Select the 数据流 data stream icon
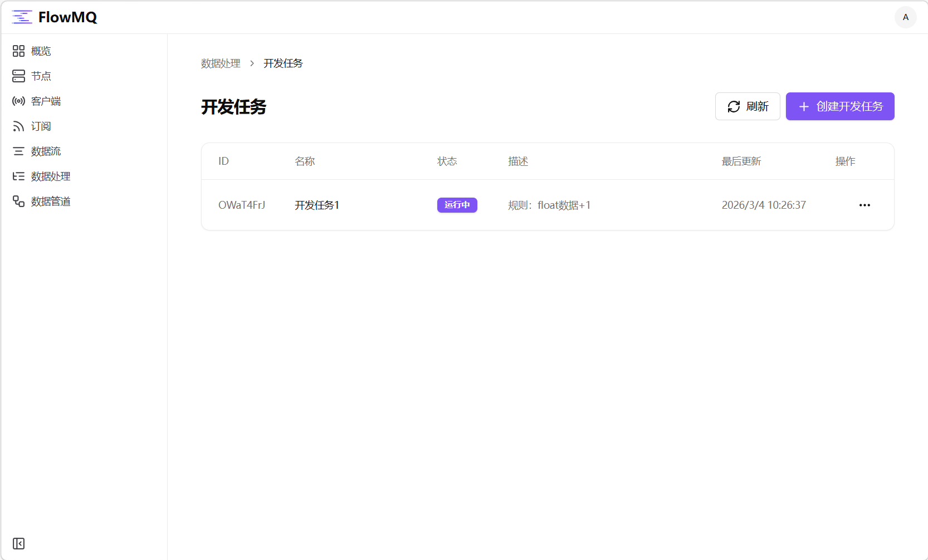The width and height of the screenshot is (928, 560). tap(18, 151)
